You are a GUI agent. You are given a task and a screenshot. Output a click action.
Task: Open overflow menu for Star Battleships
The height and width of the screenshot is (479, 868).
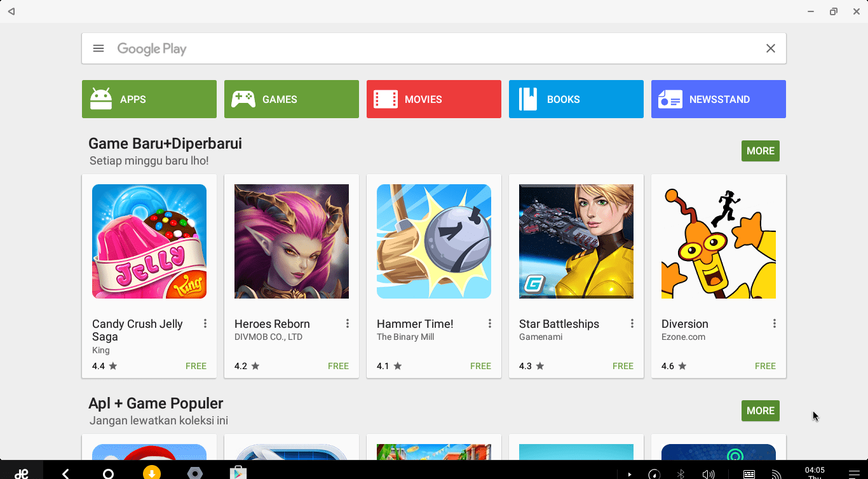pos(632,324)
